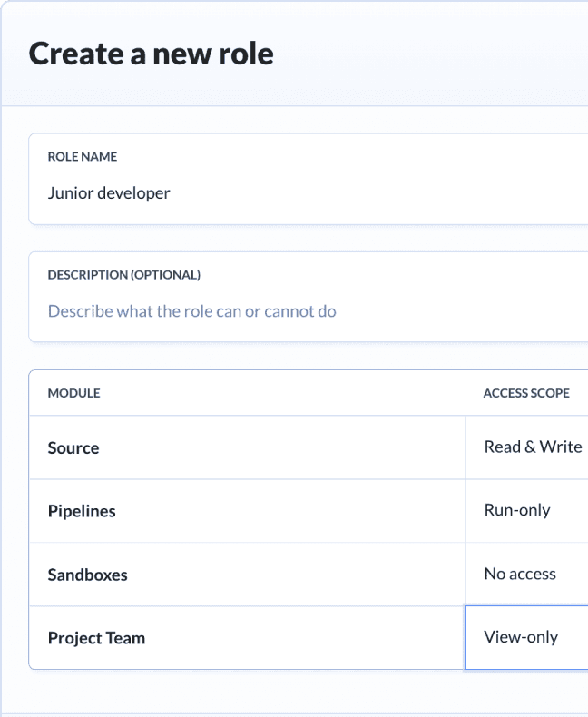
Task: Change access scope for Source module
Action: coord(533,447)
